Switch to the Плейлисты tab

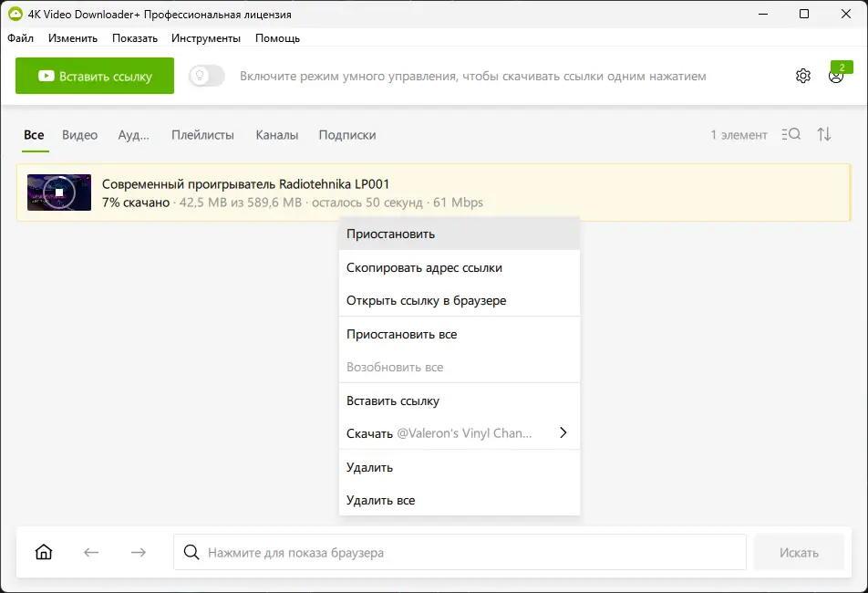pyautogui.click(x=202, y=135)
